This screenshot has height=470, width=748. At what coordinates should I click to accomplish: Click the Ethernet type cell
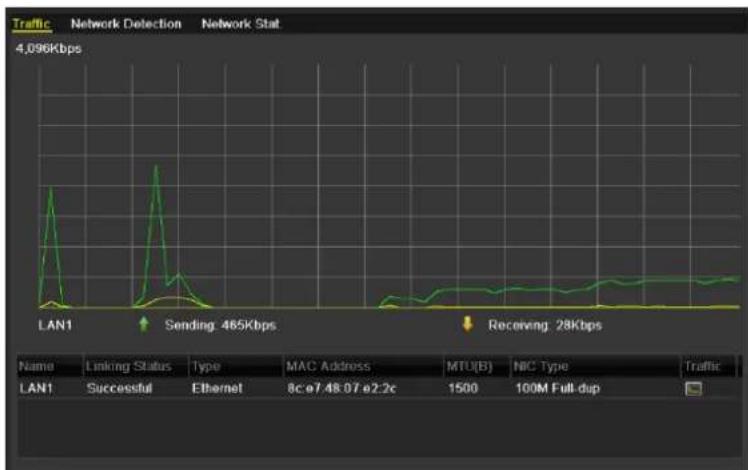pos(217,388)
